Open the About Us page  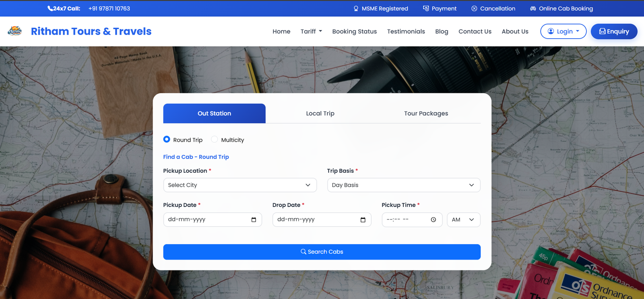coord(515,31)
